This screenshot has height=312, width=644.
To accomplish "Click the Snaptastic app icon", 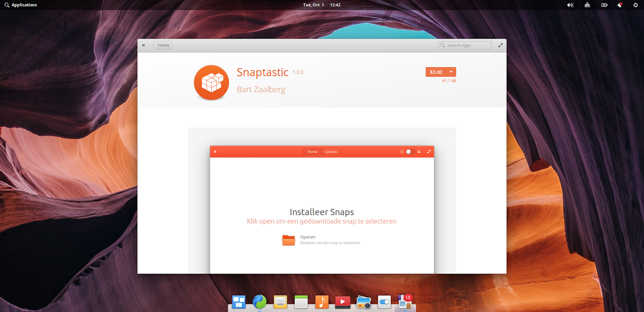I will [x=211, y=83].
